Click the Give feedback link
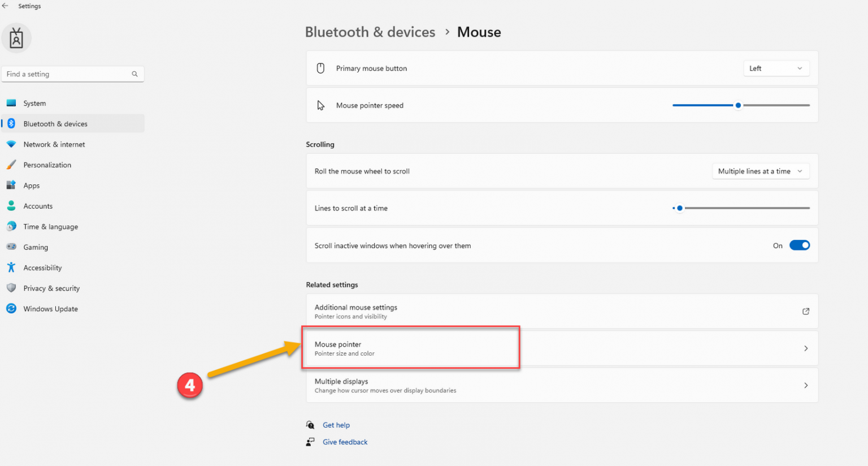 [x=345, y=442]
